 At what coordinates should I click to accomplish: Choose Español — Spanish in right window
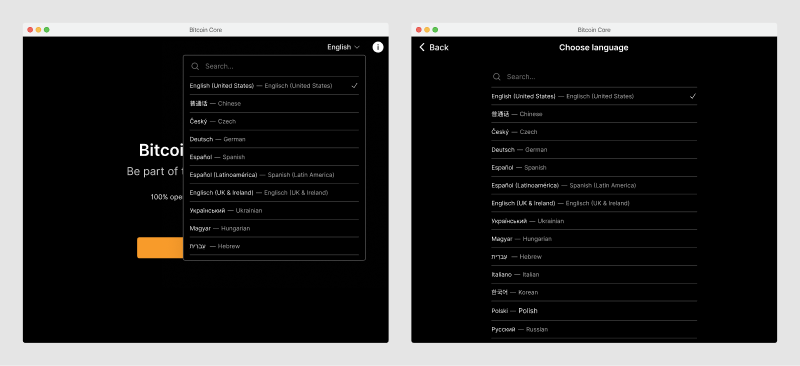pyautogui.click(x=594, y=167)
